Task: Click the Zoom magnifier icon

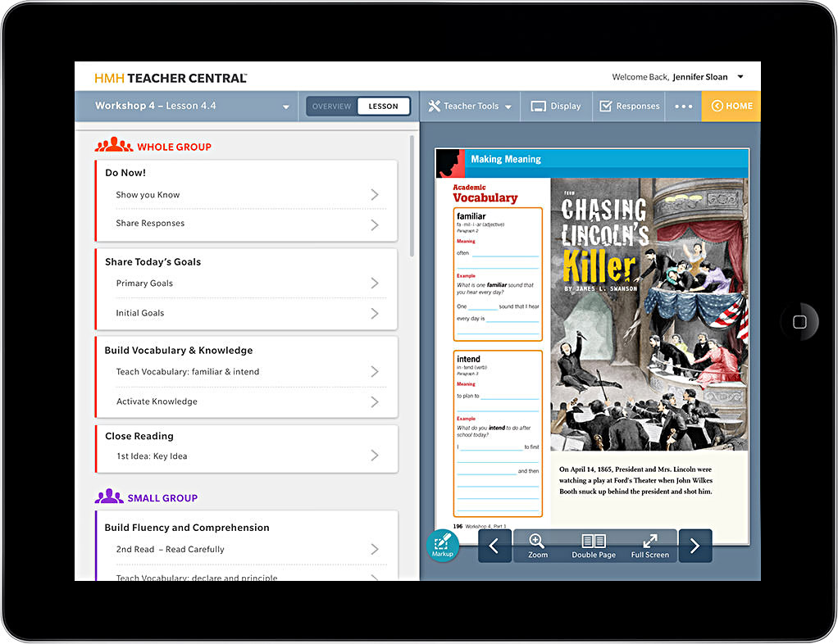Action: pyautogui.click(x=537, y=546)
